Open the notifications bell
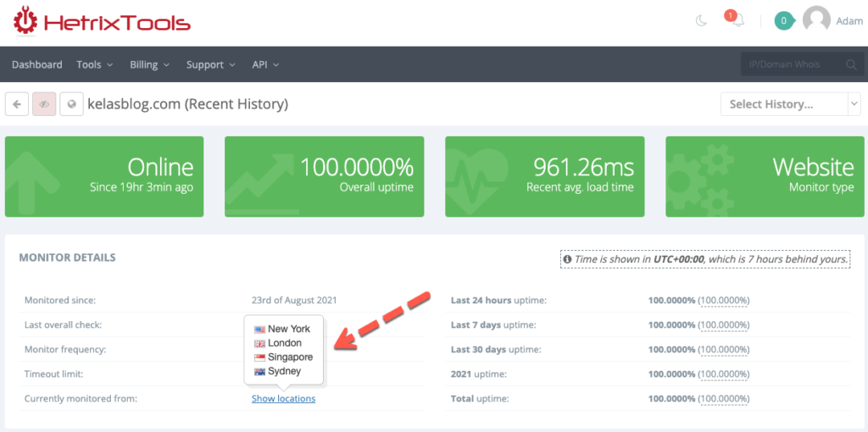The height and width of the screenshot is (432, 868). pyautogui.click(x=738, y=21)
